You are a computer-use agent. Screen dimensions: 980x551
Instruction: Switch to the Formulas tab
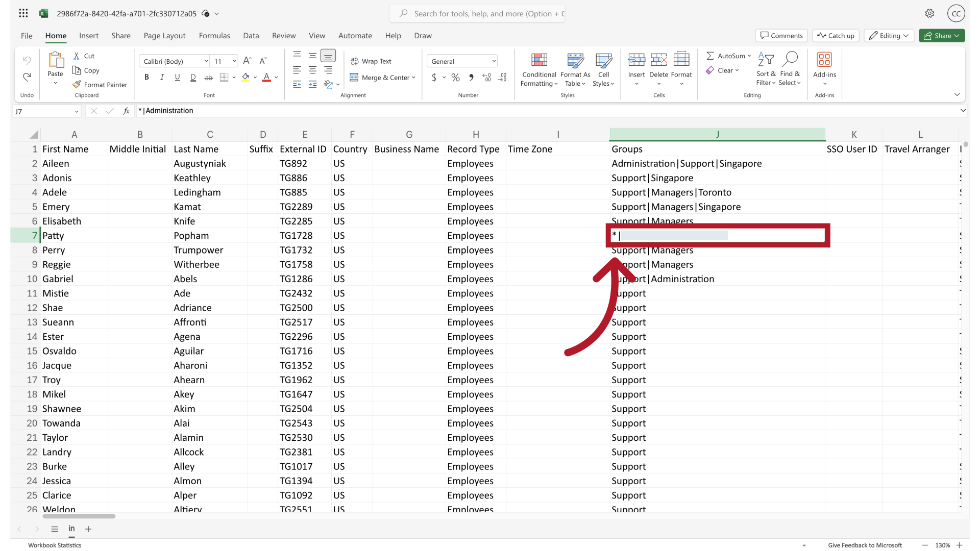[214, 36]
